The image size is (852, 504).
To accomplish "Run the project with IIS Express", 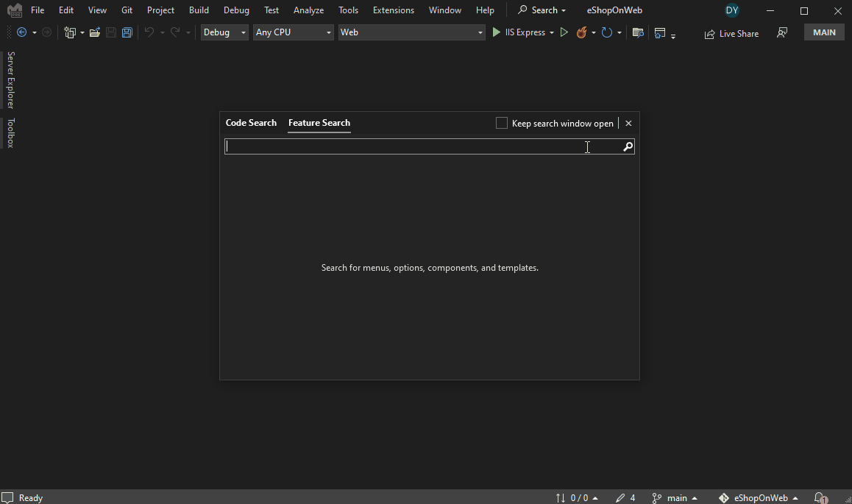I will click(x=522, y=32).
